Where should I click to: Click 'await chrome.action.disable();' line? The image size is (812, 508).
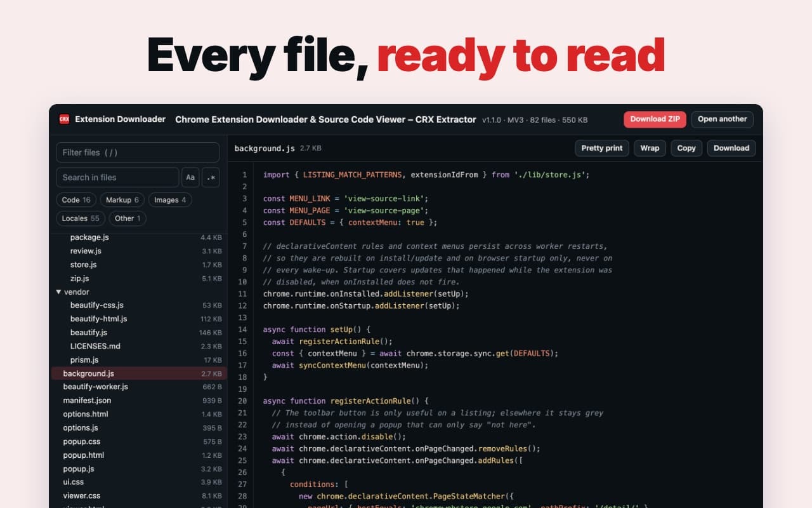pyautogui.click(x=339, y=437)
